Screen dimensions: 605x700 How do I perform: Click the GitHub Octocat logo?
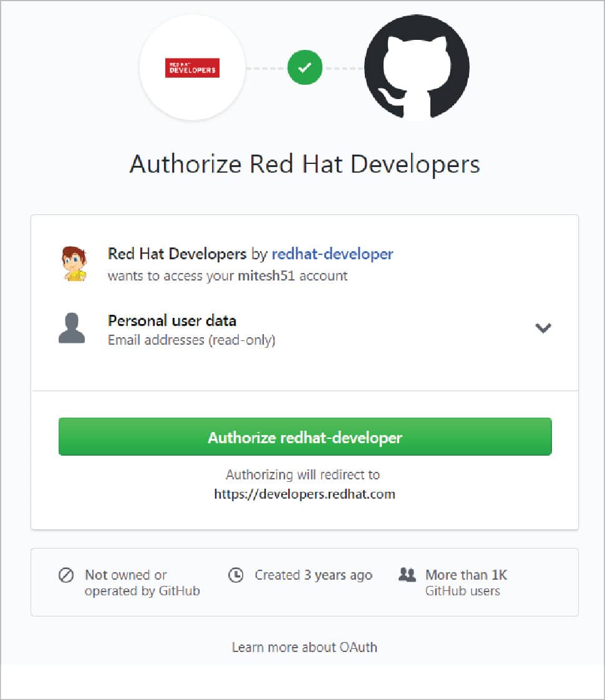(416, 68)
